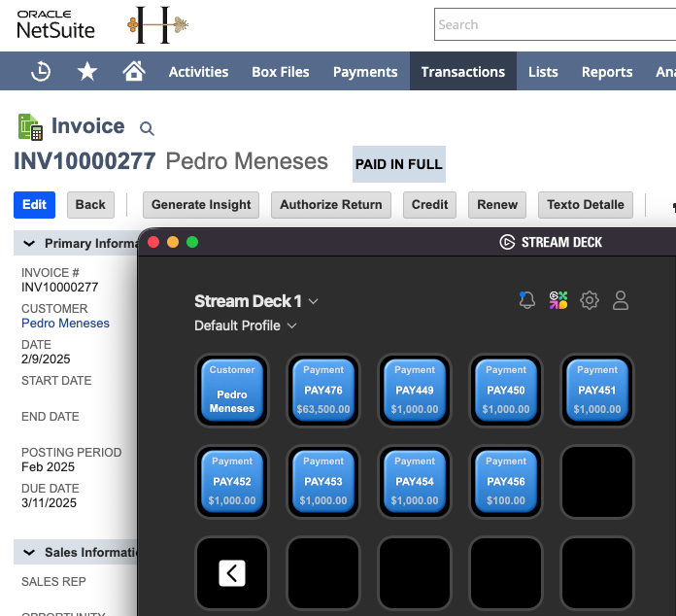
Task: Click the Authorize Return button
Action: (331, 205)
